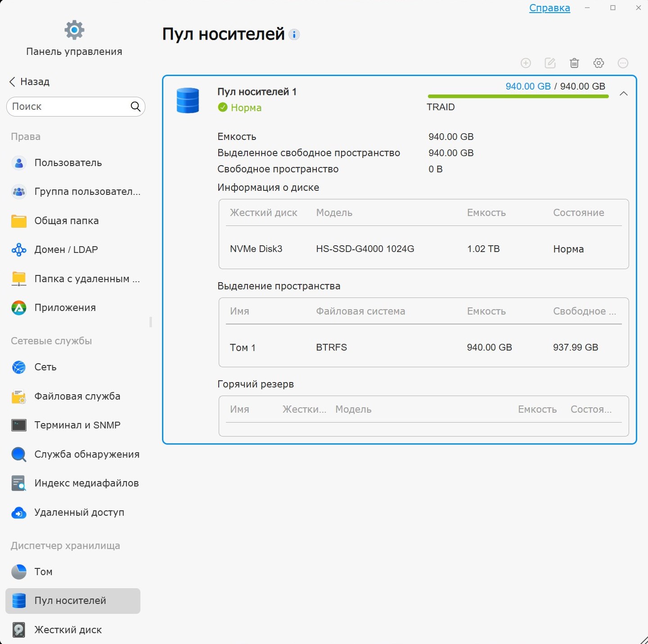648x644 pixels.
Task: Open Служба обнаружения section
Action: pyautogui.click(x=76, y=455)
